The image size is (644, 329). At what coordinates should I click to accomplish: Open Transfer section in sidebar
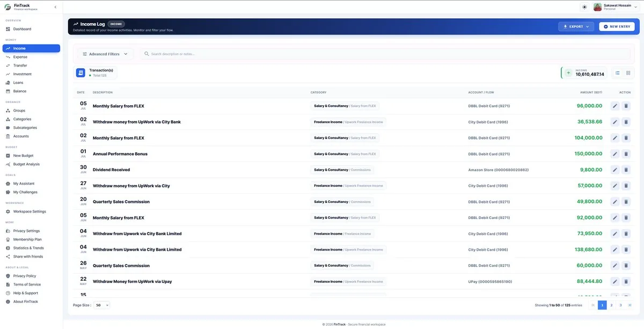pyautogui.click(x=31, y=65)
